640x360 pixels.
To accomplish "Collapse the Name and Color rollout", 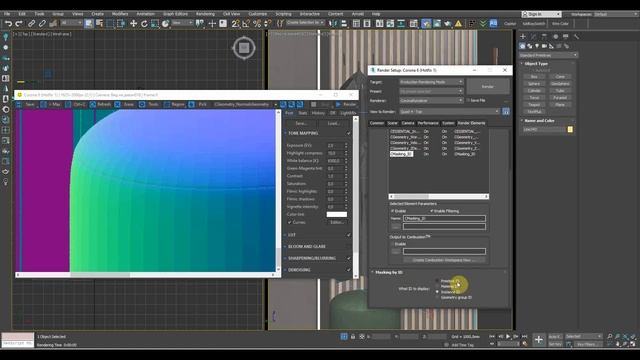I will coord(539,121).
